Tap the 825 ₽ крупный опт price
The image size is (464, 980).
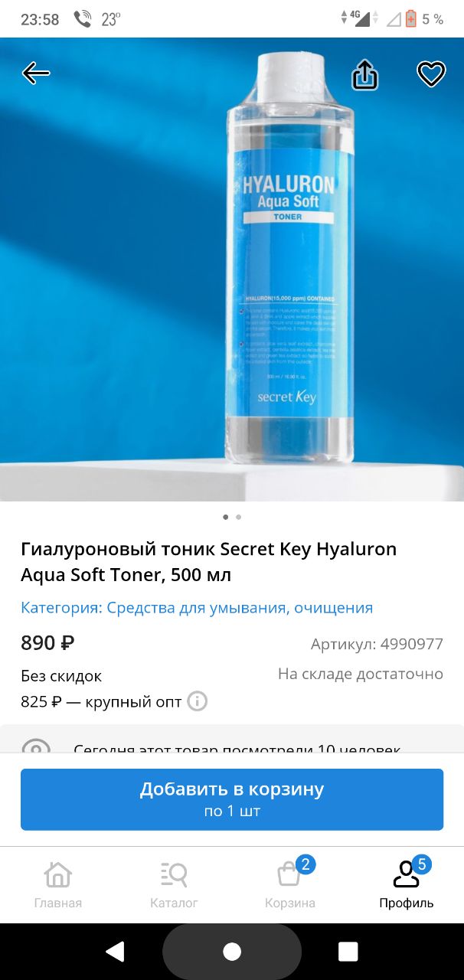101,701
